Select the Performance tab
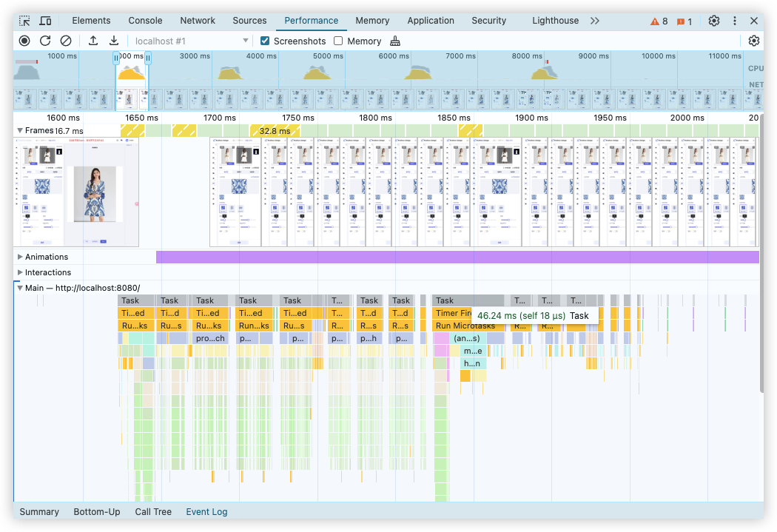 pos(312,21)
